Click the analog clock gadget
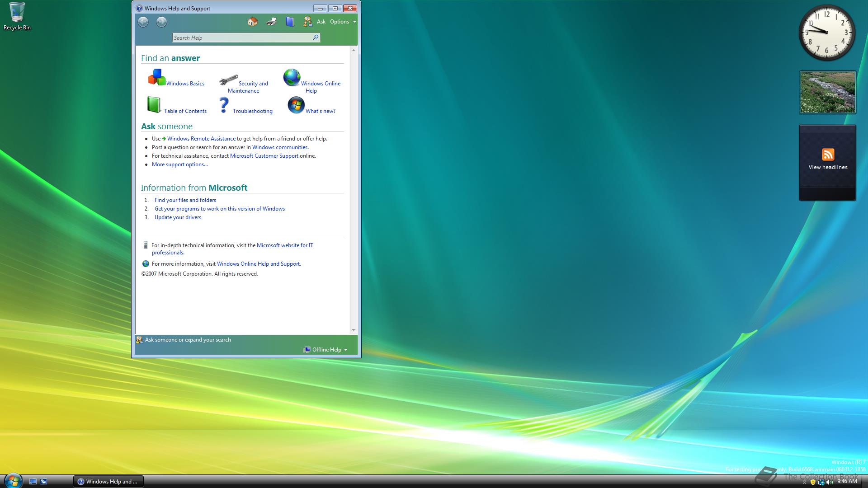 pos(827,33)
